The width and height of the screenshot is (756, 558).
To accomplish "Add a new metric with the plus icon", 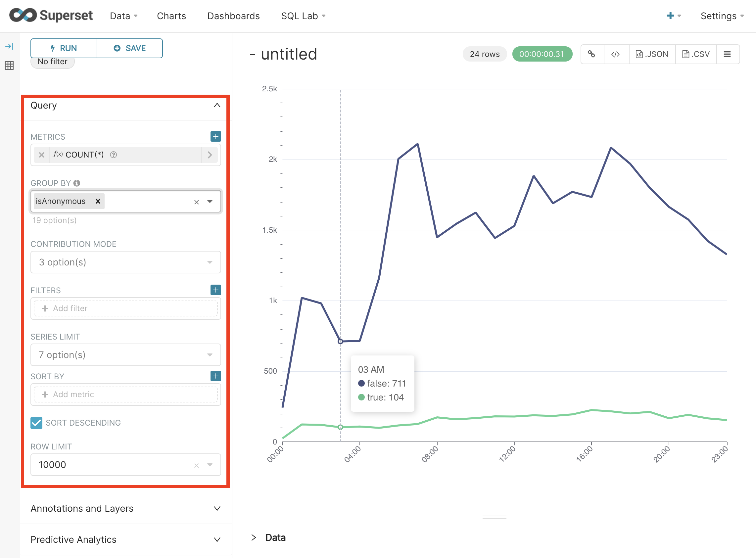I will click(215, 136).
